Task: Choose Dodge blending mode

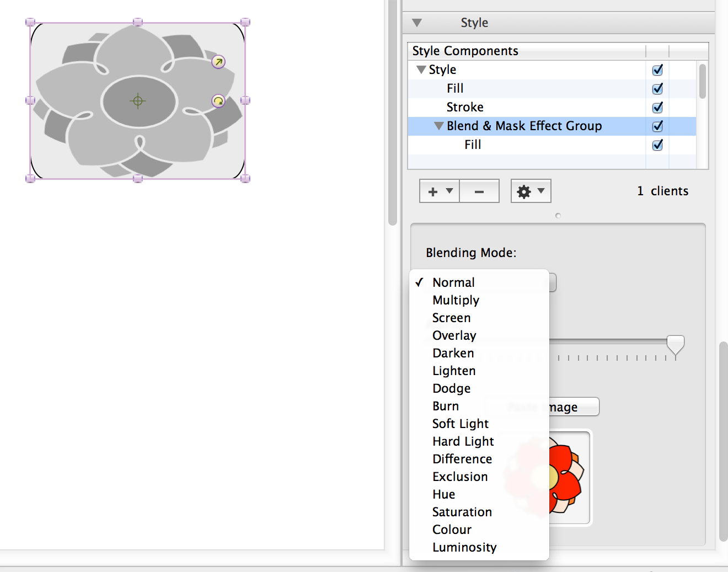Action: pos(479,388)
